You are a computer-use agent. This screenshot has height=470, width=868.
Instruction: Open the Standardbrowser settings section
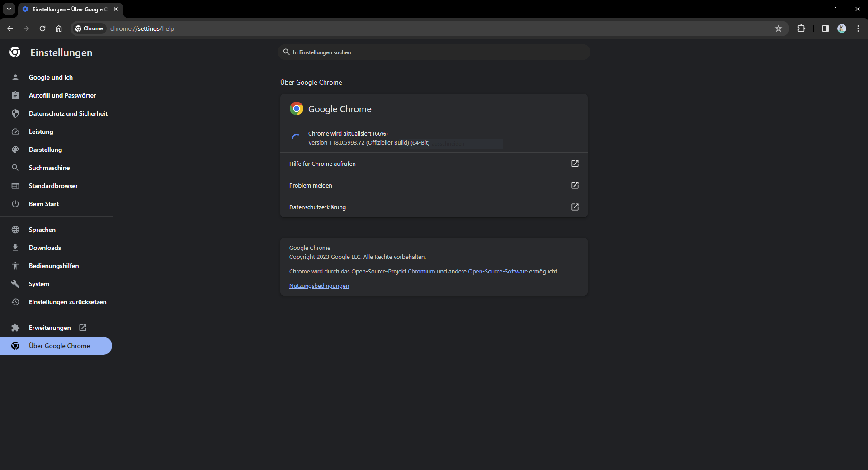click(x=56, y=186)
